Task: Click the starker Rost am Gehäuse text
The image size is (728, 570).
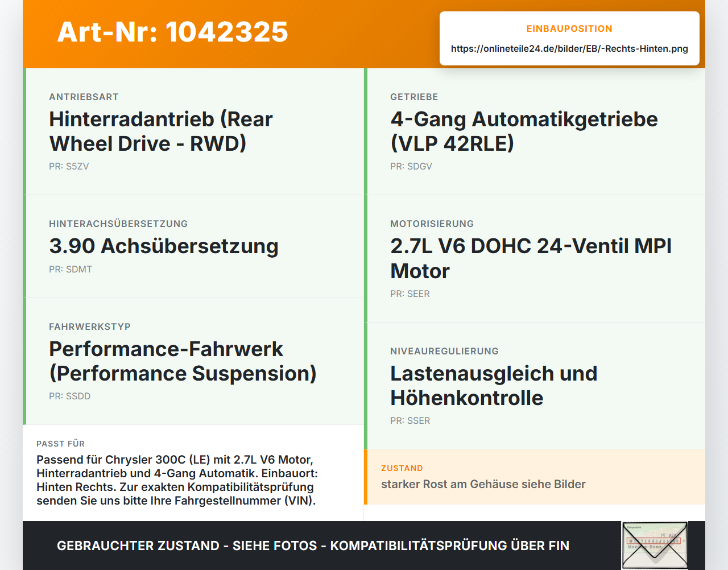Action: pos(483,484)
